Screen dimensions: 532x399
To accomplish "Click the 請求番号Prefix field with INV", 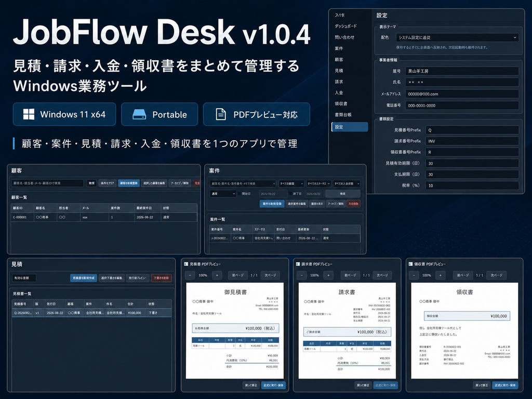I will coord(472,141).
